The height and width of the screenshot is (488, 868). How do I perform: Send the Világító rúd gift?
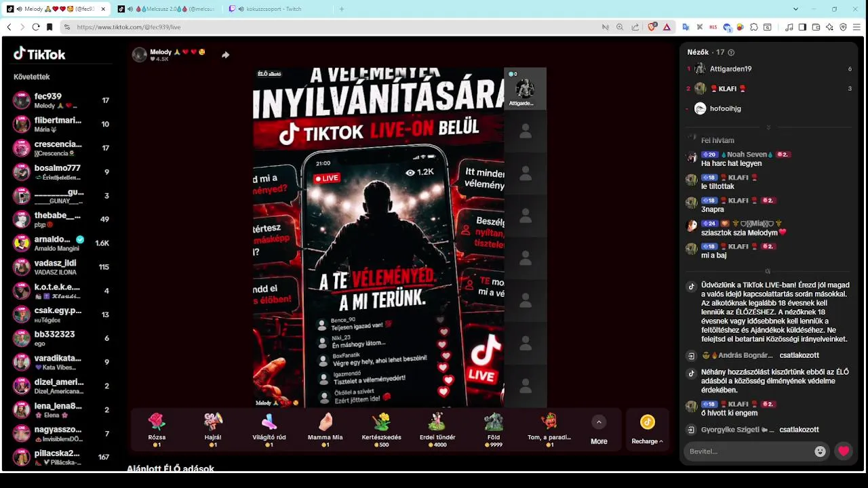click(269, 430)
